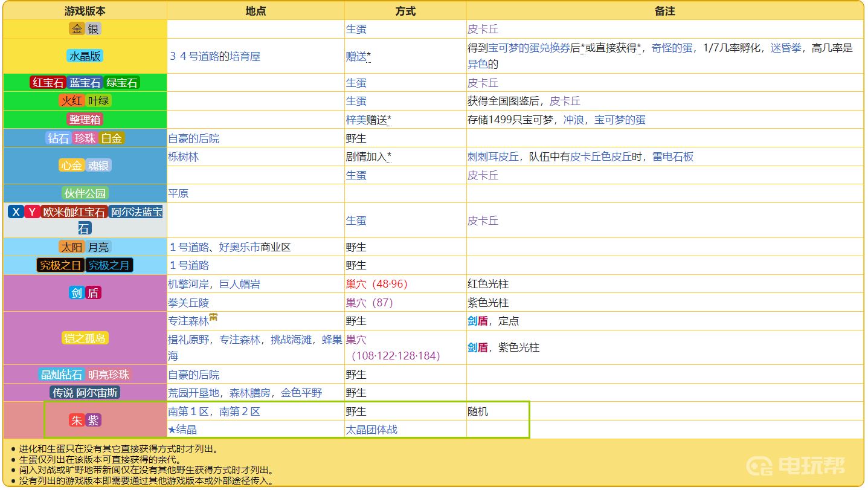This screenshot has width=868, height=490.
Task: Open the 冲浪 move link
Action: pyautogui.click(x=574, y=120)
